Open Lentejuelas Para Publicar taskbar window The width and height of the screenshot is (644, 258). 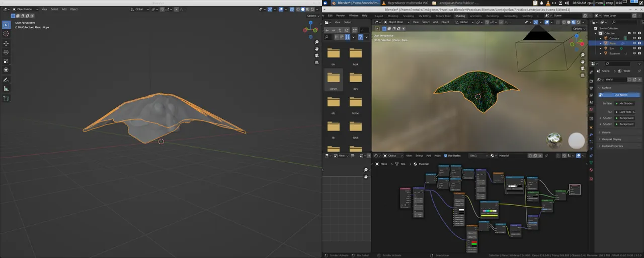(x=458, y=3)
